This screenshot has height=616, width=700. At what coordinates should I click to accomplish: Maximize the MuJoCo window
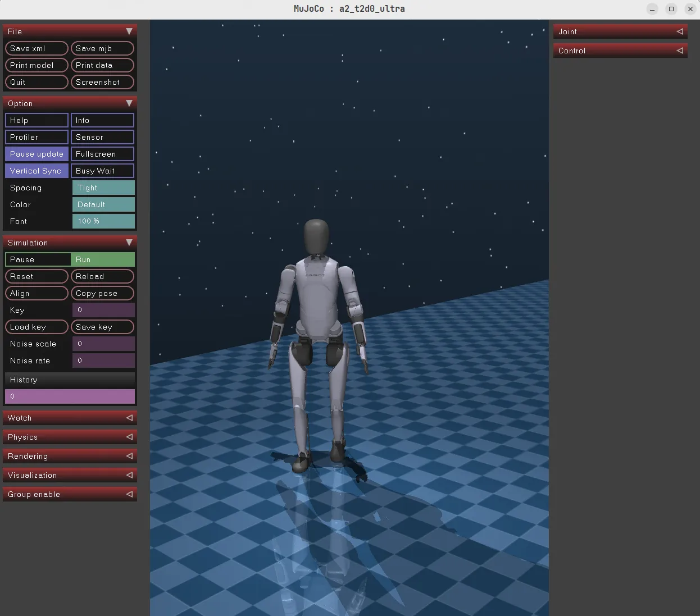click(671, 9)
